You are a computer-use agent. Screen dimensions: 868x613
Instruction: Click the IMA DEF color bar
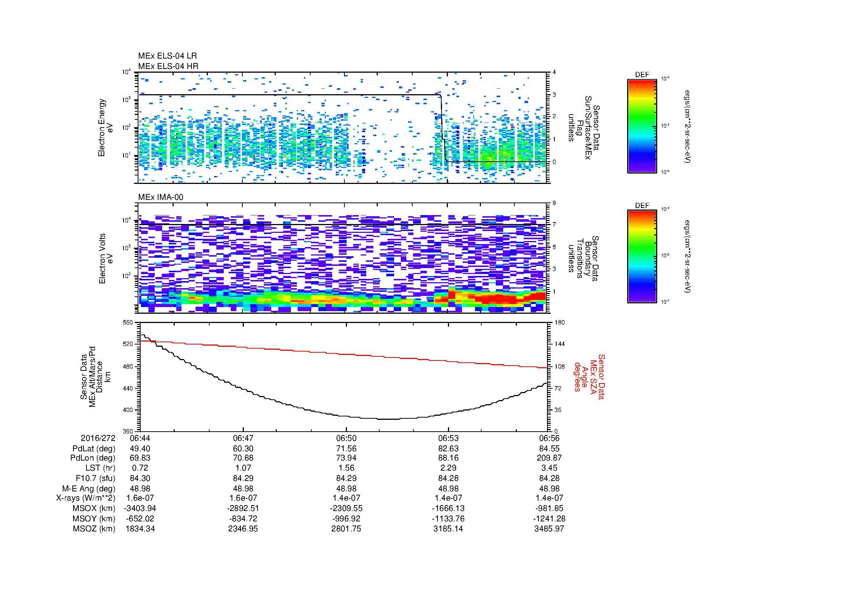coord(642,257)
